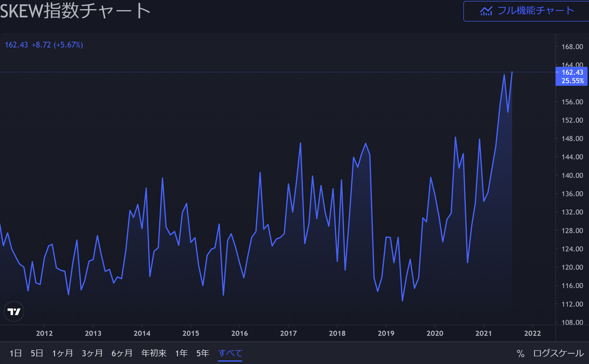This screenshot has width=589, height=364.
Task: Choose the 5年 range
Action: [x=203, y=353]
